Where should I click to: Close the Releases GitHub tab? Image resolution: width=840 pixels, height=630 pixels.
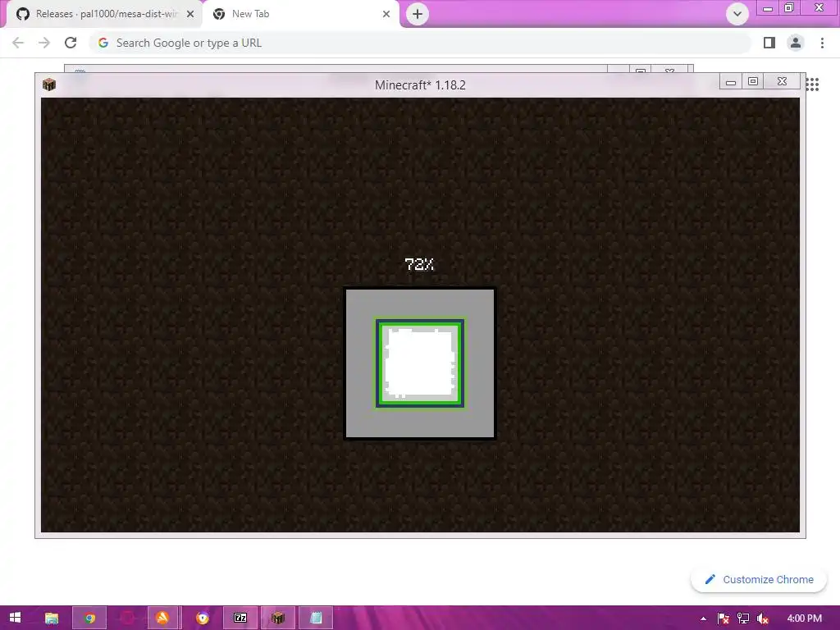[190, 14]
